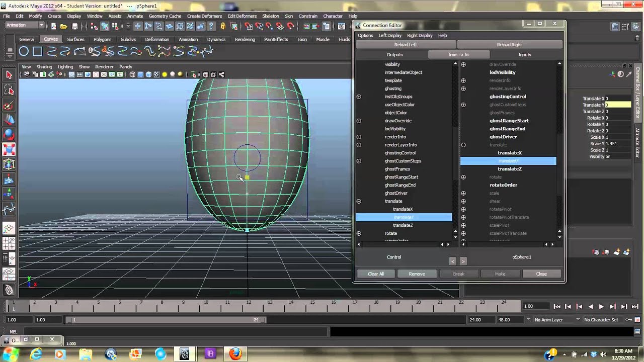
Task: Click the Scale Y channel label
Action: pyautogui.click(x=597, y=144)
